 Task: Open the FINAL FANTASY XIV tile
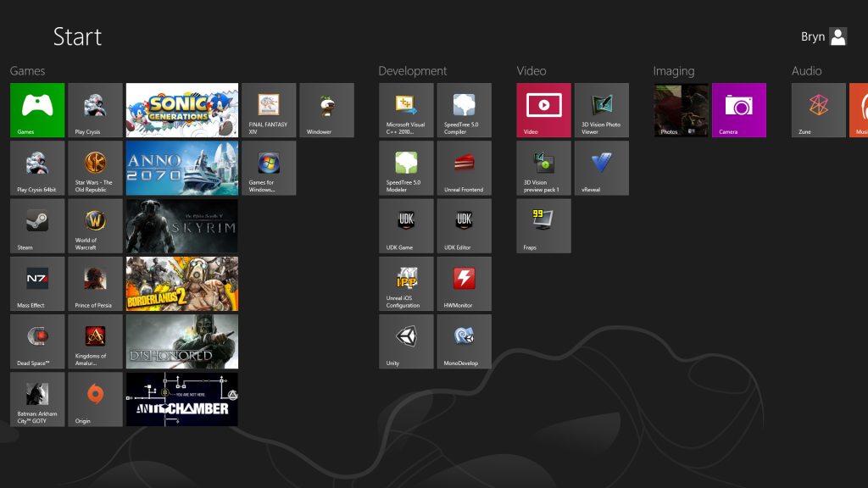point(269,110)
